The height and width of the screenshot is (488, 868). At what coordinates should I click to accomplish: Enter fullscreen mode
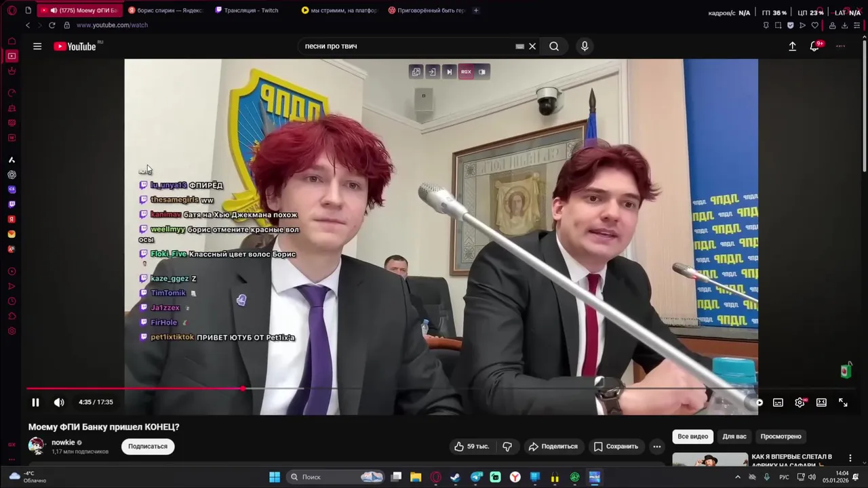(x=843, y=402)
